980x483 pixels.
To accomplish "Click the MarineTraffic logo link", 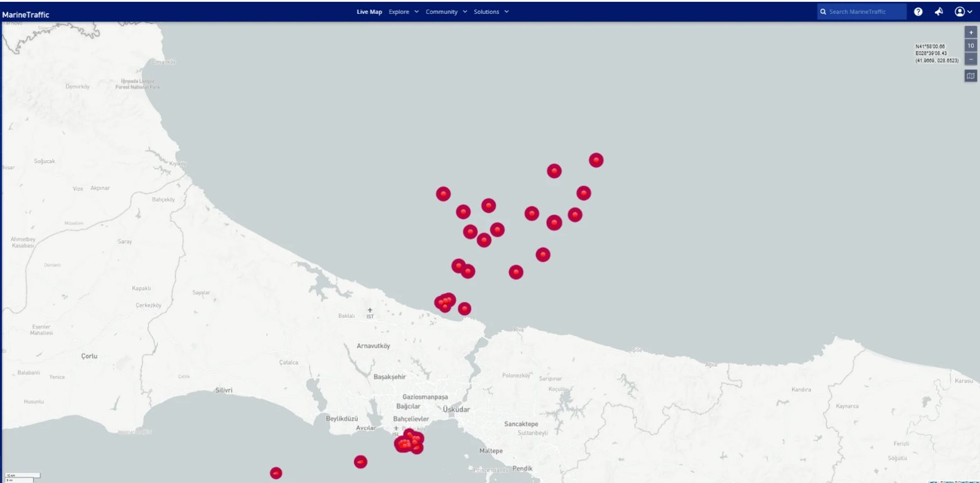I will point(26,14).
